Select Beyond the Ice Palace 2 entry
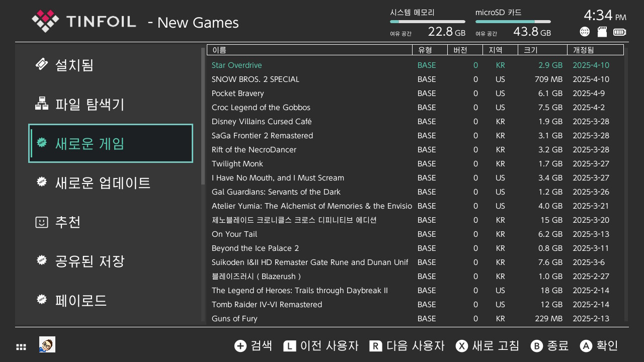 pyautogui.click(x=416, y=248)
